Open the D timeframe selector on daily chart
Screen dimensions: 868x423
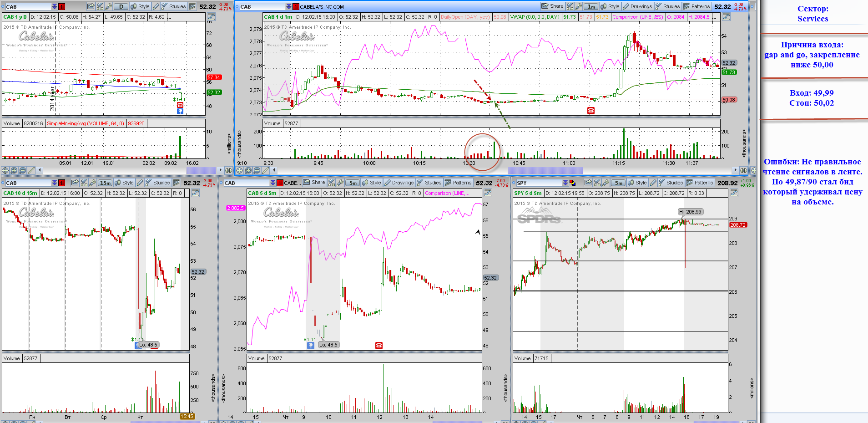[121, 6]
